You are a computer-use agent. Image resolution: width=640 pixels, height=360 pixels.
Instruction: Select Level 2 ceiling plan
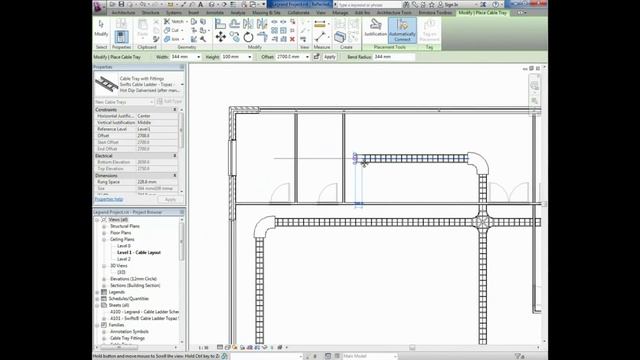124,259
